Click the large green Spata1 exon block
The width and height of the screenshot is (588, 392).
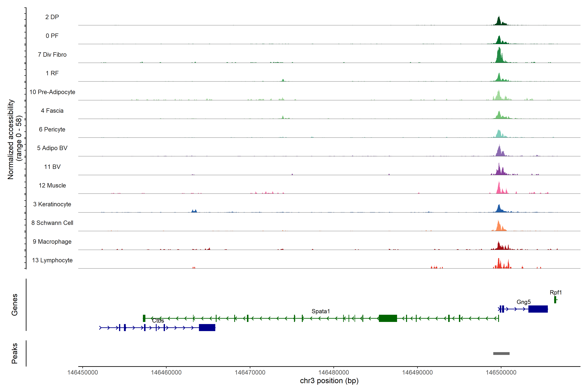click(388, 318)
